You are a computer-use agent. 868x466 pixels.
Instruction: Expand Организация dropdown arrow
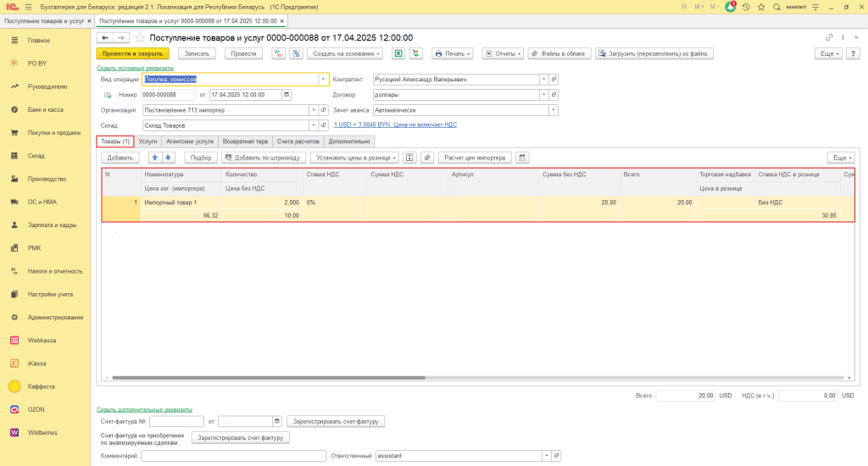(x=314, y=110)
